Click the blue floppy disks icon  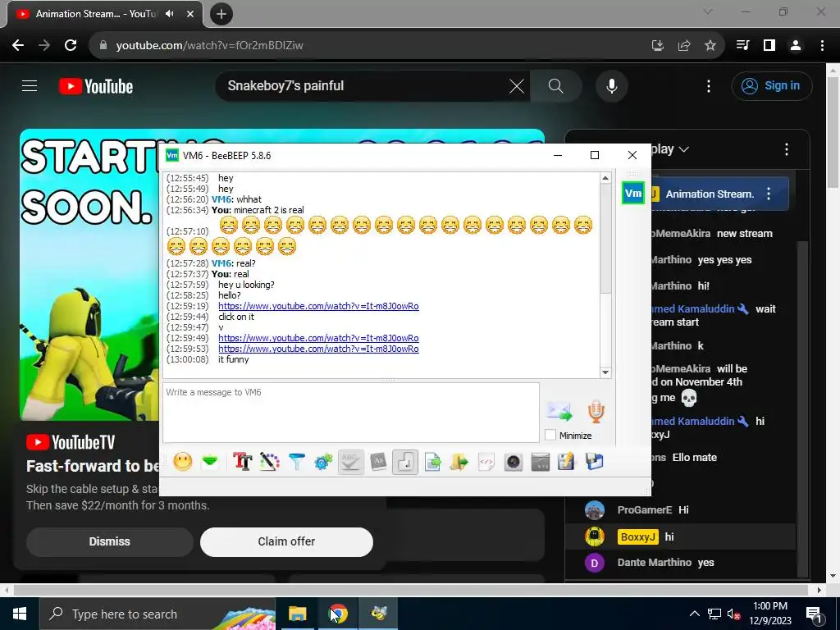[x=594, y=462]
